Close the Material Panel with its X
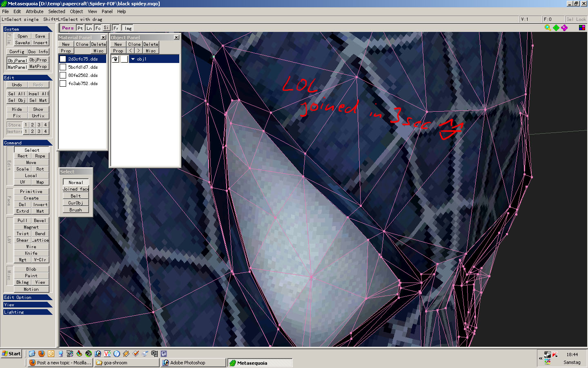 [x=103, y=38]
